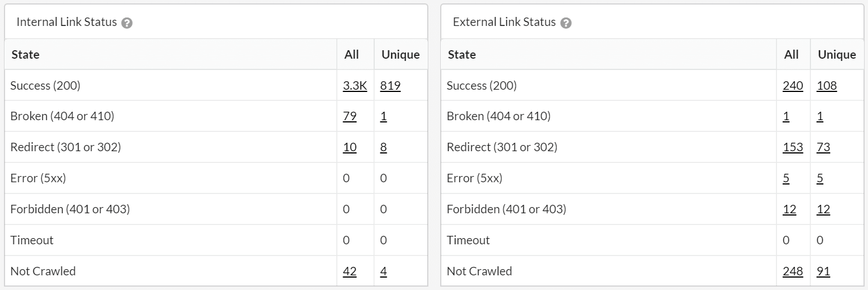Show internal Not Crawled Unique count 4
The width and height of the screenshot is (868, 290).
coord(384,271)
